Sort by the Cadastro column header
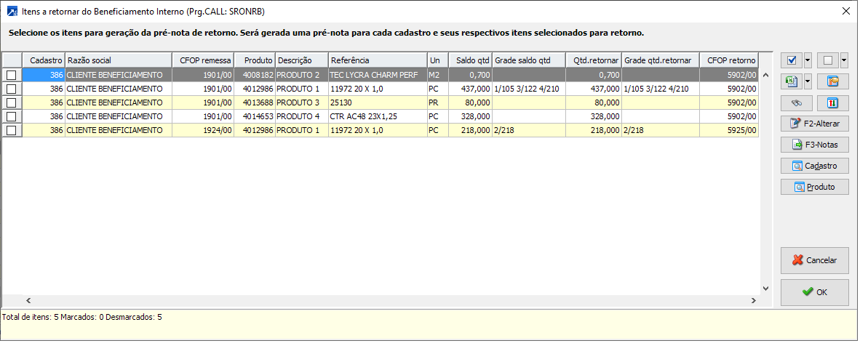 [44, 60]
